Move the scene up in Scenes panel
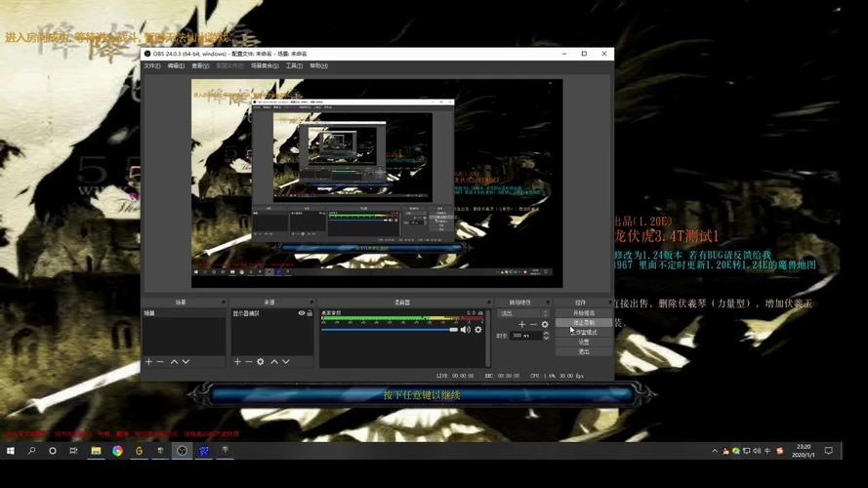The image size is (868, 488). coord(174,361)
